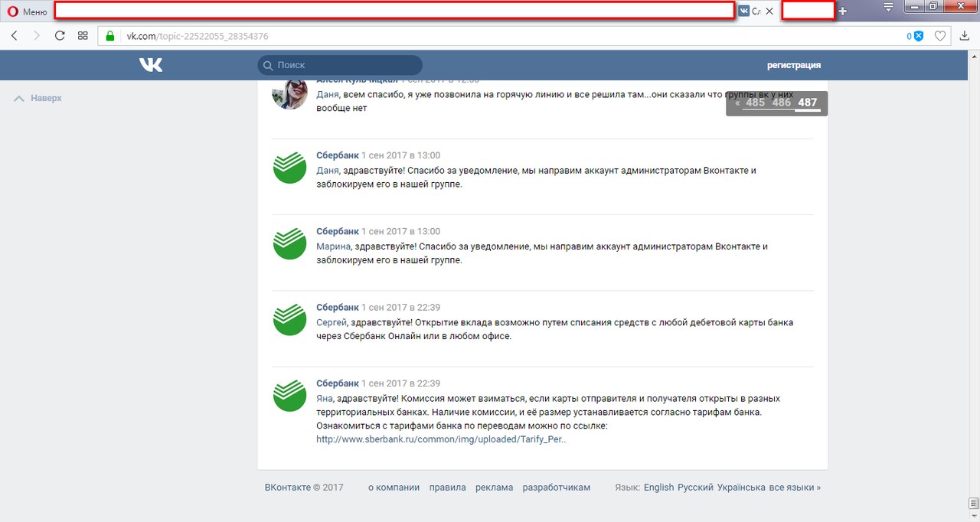Open Speed Dial grid icon
The image size is (980, 522).
[83, 36]
